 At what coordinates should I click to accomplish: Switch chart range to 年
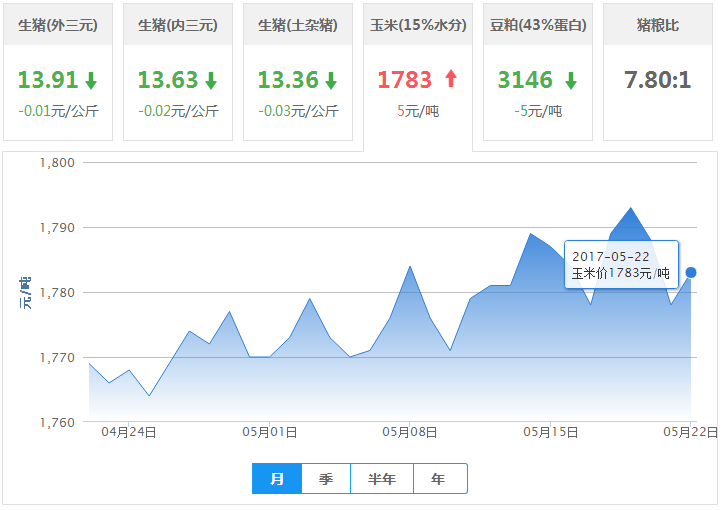pyautogui.click(x=440, y=479)
